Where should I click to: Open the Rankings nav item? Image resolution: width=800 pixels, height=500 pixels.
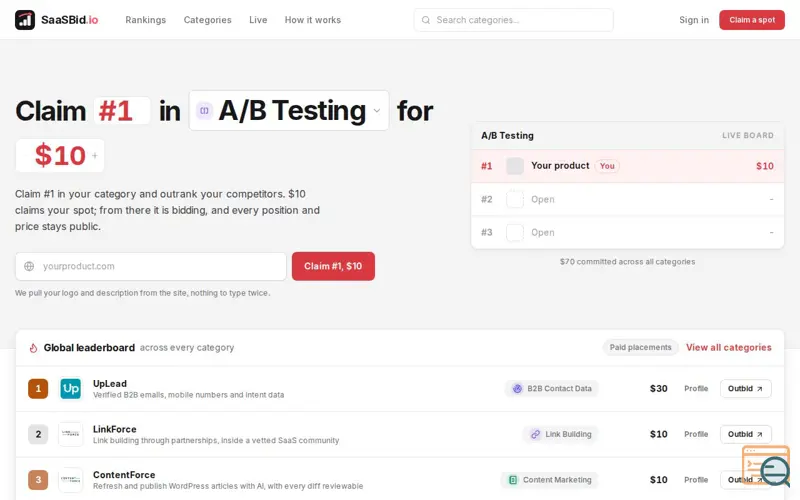pyautogui.click(x=145, y=20)
